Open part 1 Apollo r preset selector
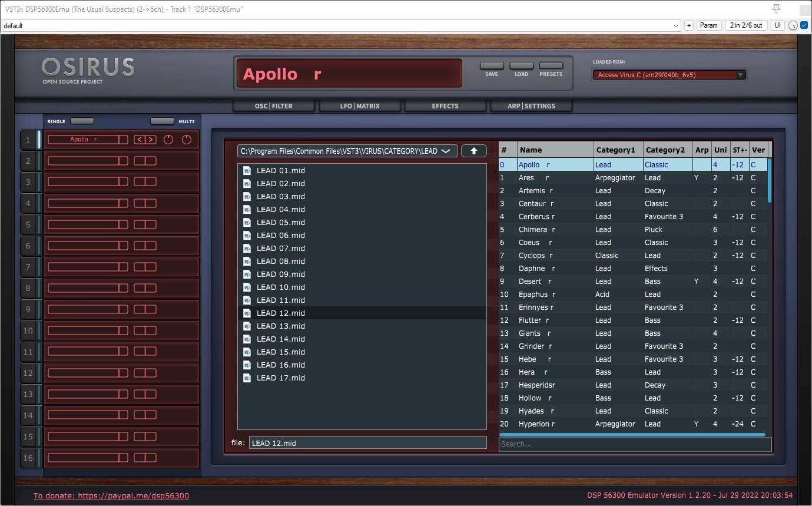 pyautogui.click(x=88, y=140)
